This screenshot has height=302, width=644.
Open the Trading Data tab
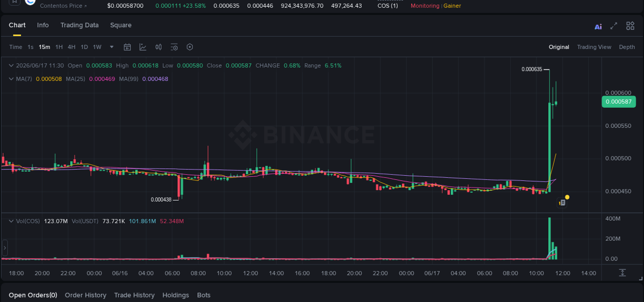[x=79, y=25]
